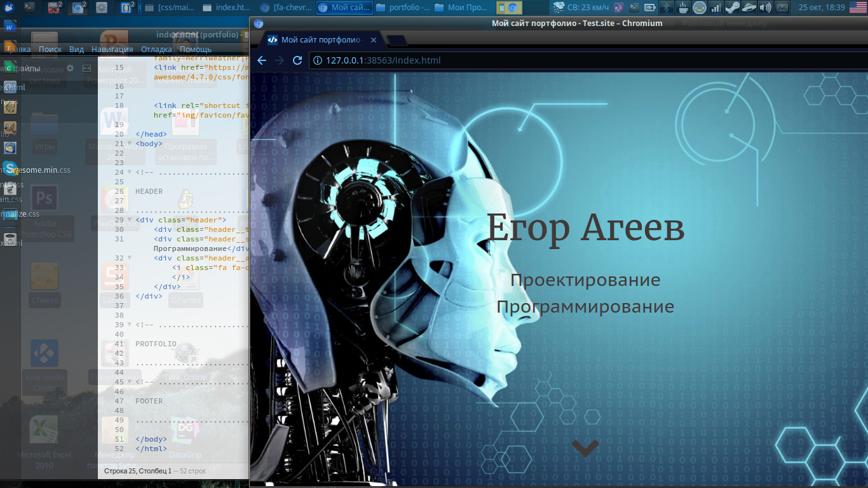
Task: Collapse the header div fold at line 29
Action: (x=129, y=219)
